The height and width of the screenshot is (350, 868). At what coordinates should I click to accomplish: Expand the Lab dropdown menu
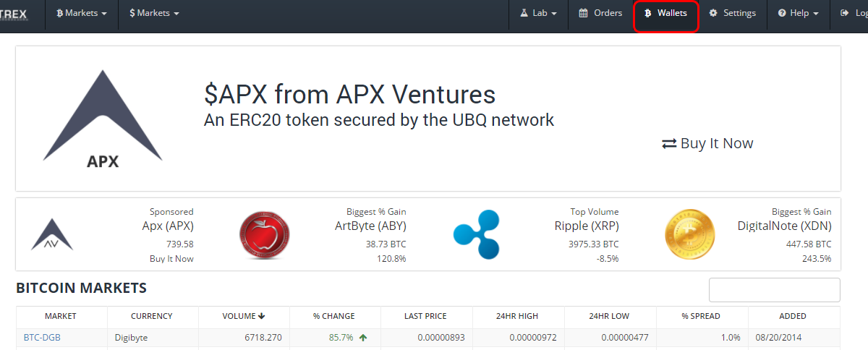(538, 13)
